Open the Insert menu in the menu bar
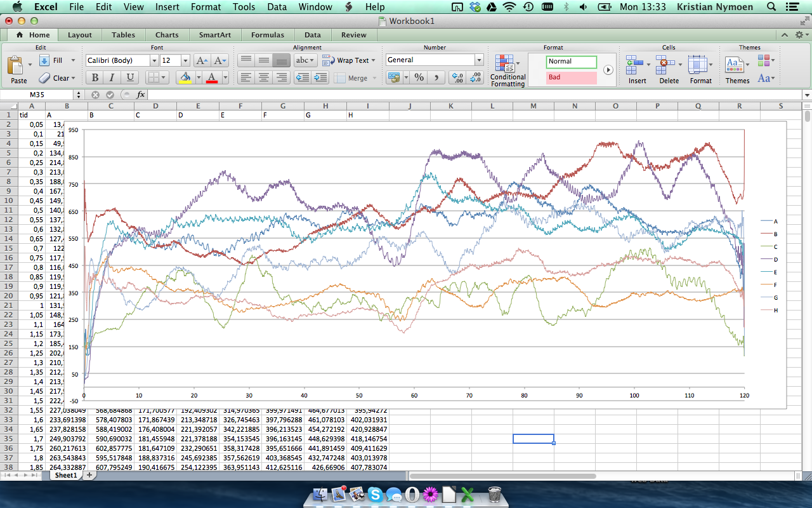Viewport: 812px width, 508px height. click(167, 7)
